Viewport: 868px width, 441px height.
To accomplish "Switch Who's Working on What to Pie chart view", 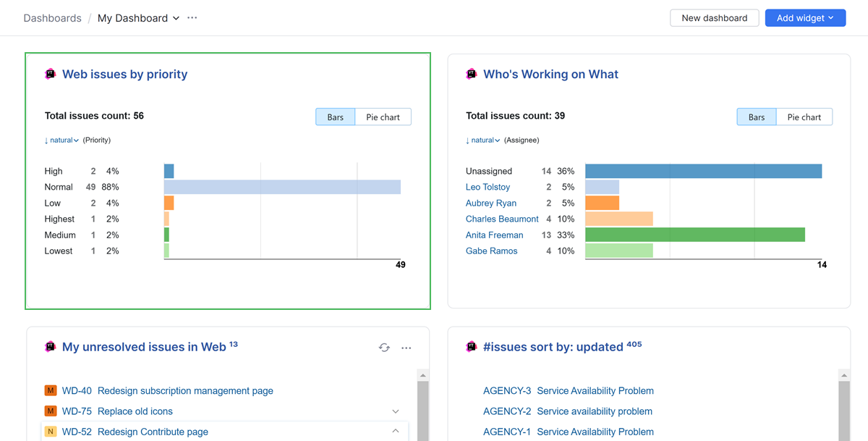I will [804, 117].
